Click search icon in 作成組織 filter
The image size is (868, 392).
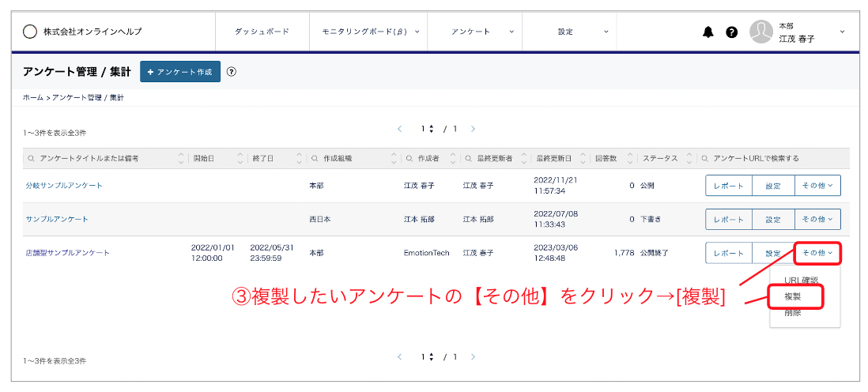(x=315, y=158)
